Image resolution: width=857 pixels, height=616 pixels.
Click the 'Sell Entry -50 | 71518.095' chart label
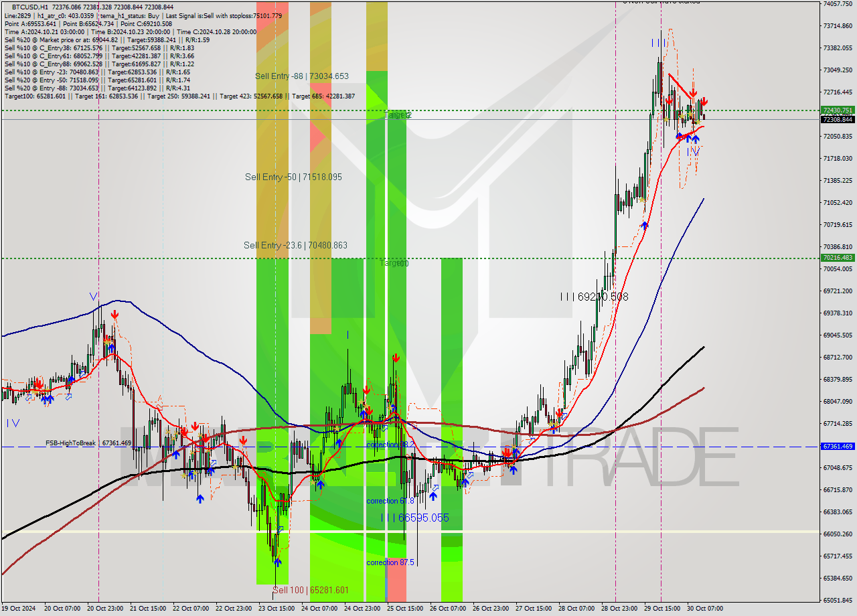[x=293, y=177]
